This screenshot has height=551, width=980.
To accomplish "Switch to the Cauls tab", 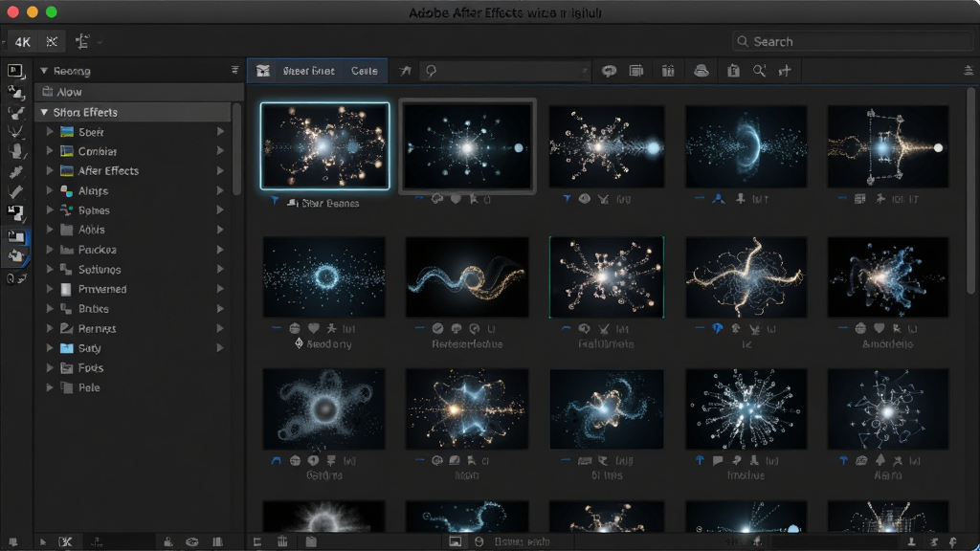I will [365, 71].
